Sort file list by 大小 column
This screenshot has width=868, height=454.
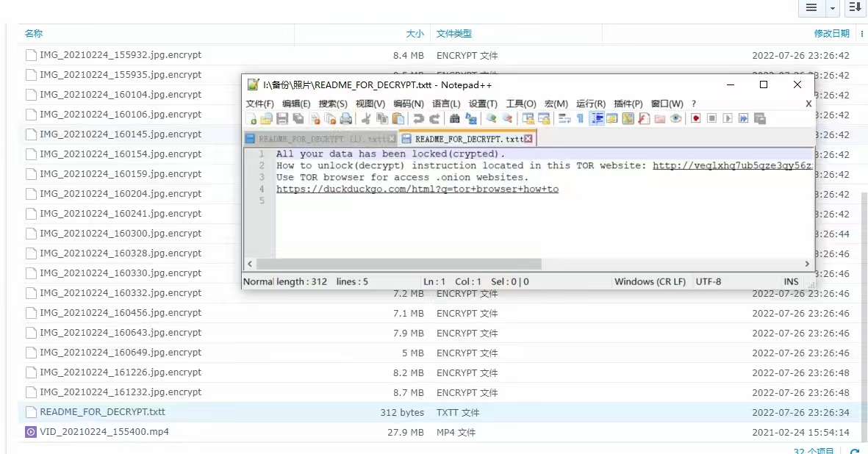(415, 34)
